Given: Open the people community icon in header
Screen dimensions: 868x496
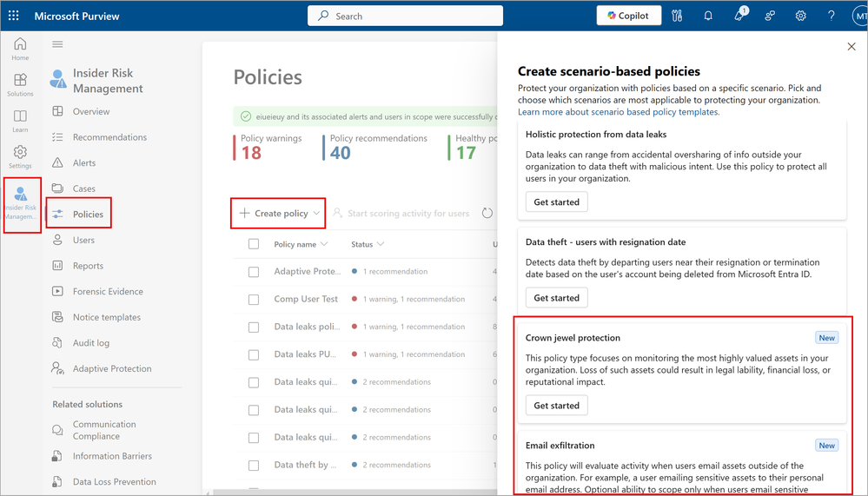Looking at the screenshot, I should pyautogui.click(x=770, y=16).
